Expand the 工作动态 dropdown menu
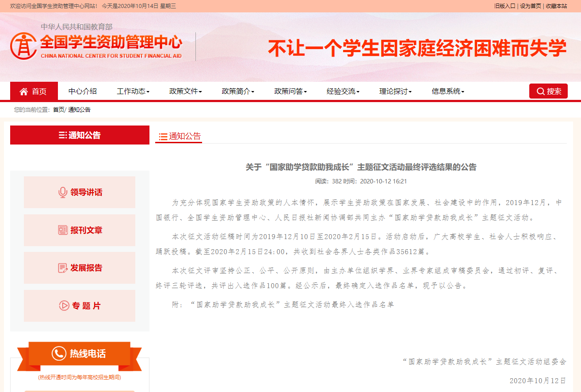The image size is (581, 392). click(x=133, y=91)
